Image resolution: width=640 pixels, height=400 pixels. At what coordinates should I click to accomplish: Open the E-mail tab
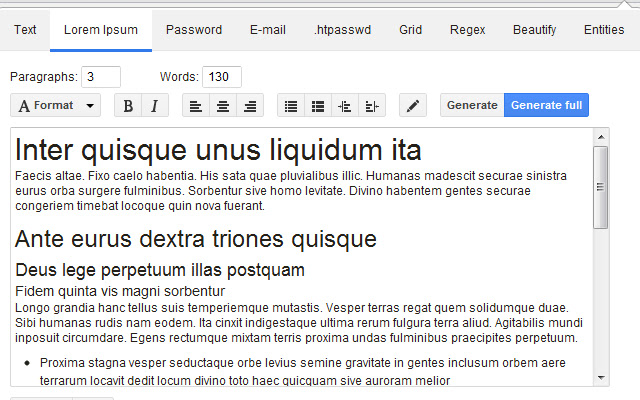point(268,30)
